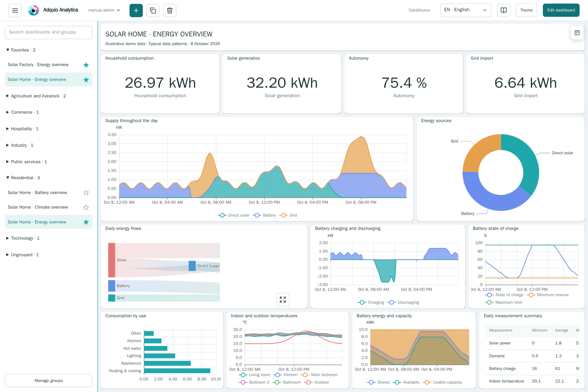Click the DataSource link
Screen dimensions: 588x392
tap(419, 10)
